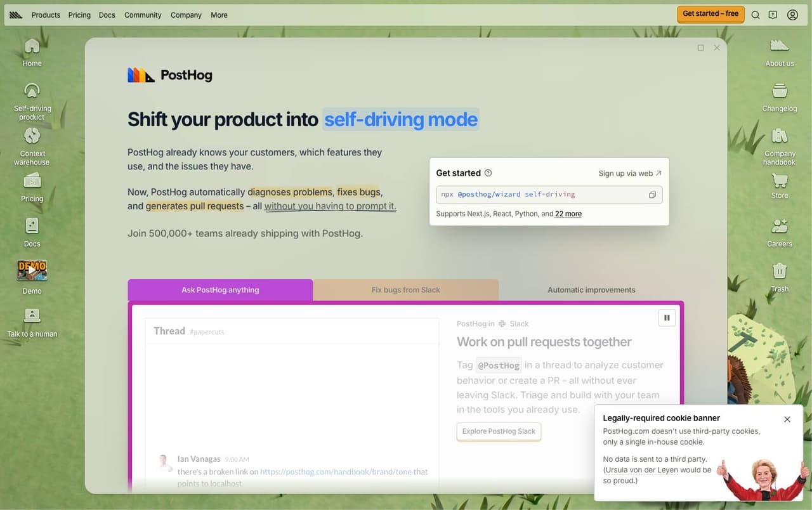Click the 'self-driving mode' highlighted heading text
The width and height of the screenshot is (812, 510).
pyautogui.click(x=401, y=119)
